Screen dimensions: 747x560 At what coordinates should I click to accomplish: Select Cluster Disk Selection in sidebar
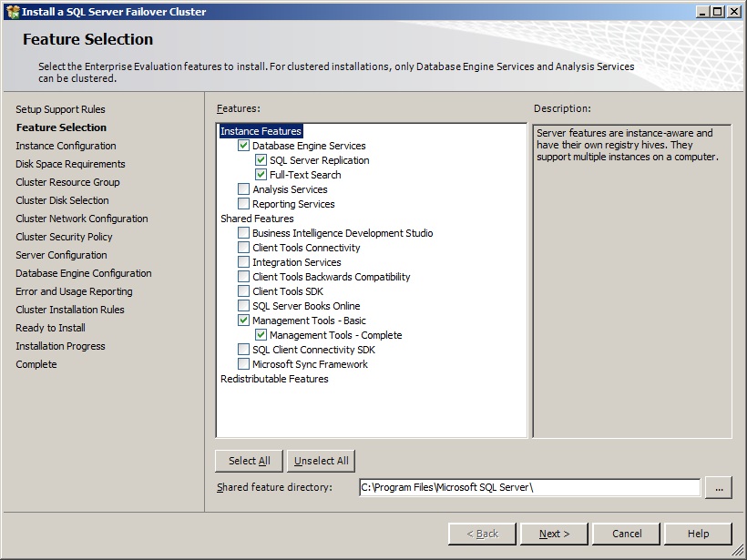pyautogui.click(x=62, y=200)
